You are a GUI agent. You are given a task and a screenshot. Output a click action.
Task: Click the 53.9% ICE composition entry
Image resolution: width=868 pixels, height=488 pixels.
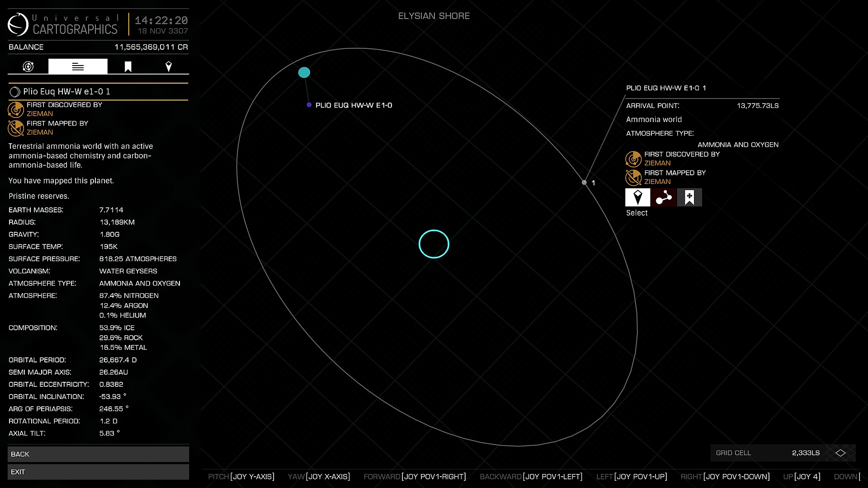pos(117,328)
